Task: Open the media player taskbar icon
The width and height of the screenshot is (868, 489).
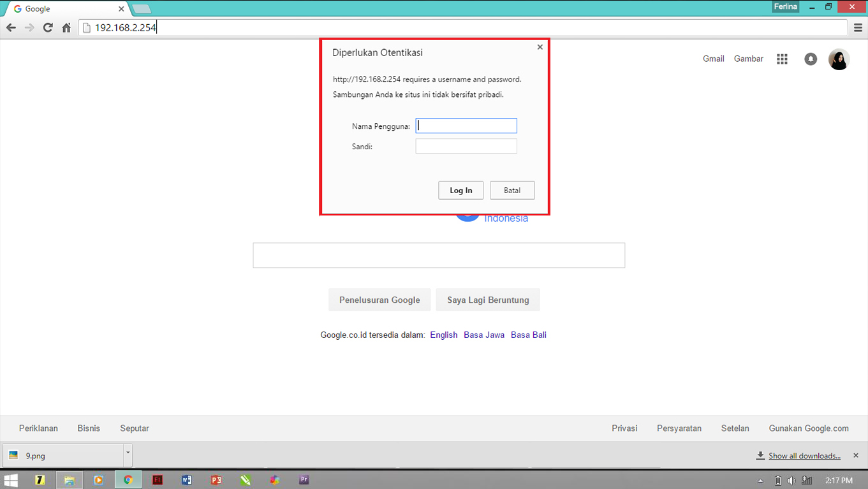Action: click(x=99, y=480)
